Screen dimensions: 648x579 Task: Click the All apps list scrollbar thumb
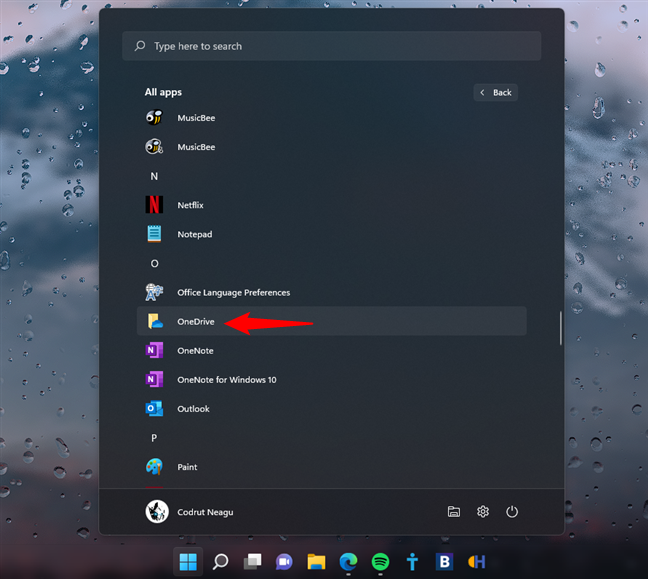[x=561, y=328]
